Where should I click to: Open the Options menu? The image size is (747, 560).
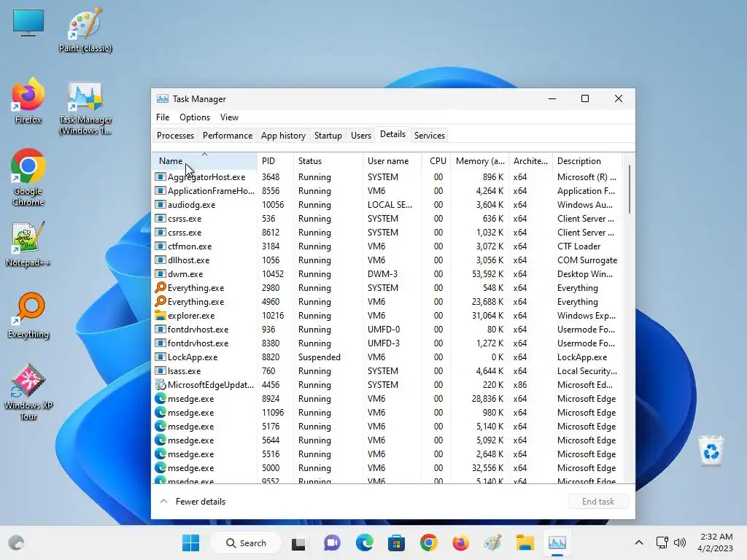pos(195,117)
